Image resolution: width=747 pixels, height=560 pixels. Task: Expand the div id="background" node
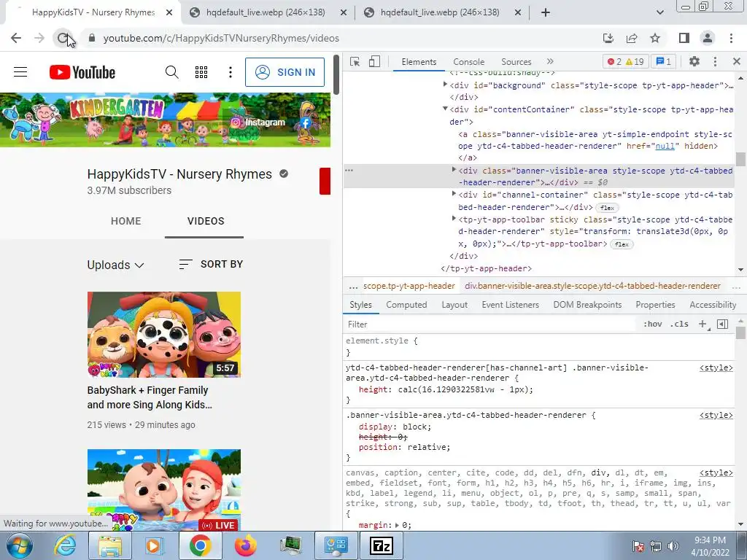point(445,85)
